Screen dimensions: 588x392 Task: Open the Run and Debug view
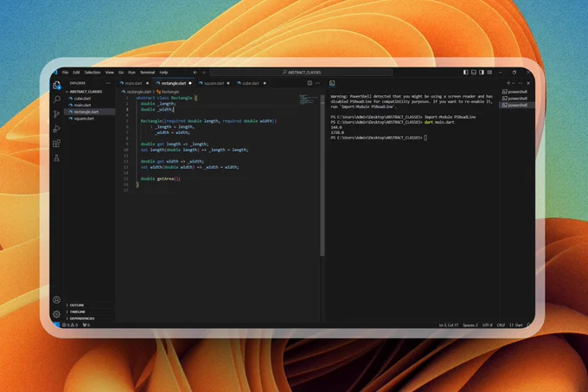(56, 129)
